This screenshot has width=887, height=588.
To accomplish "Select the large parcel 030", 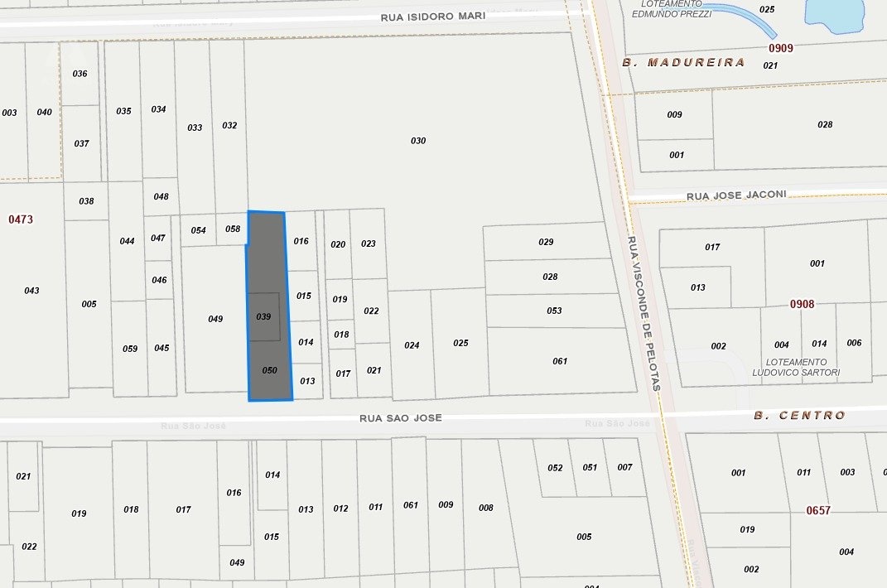I will coord(418,141).
